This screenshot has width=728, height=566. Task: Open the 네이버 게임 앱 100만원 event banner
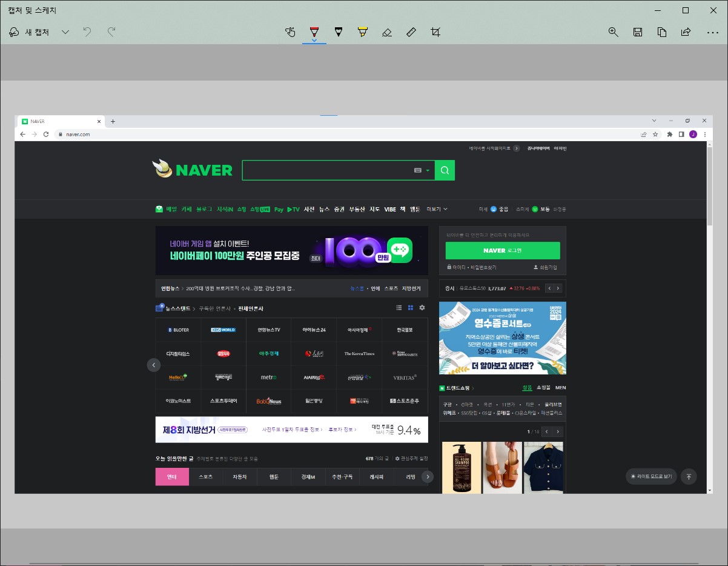pos(291,251)
